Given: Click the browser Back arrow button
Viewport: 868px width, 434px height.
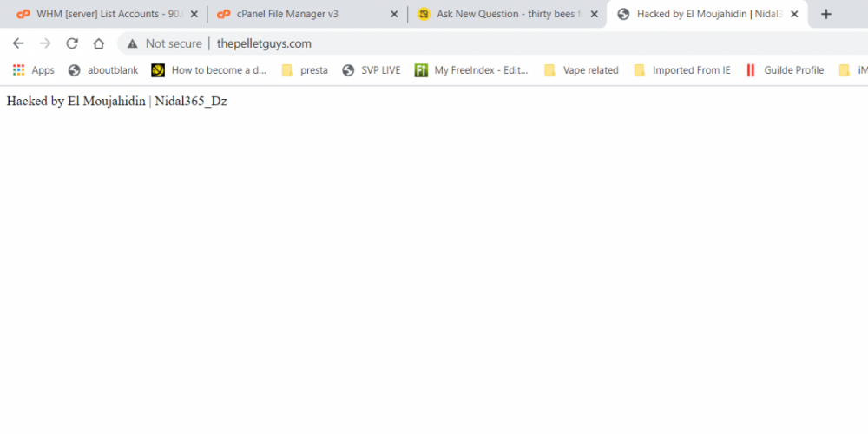Looking at the screenshot, I should (18, 43).
